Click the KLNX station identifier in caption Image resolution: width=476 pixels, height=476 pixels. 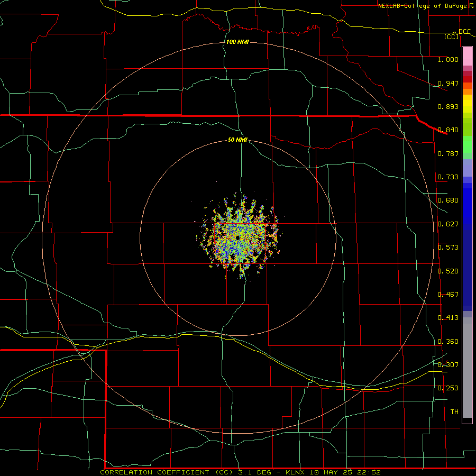[296, 472]
